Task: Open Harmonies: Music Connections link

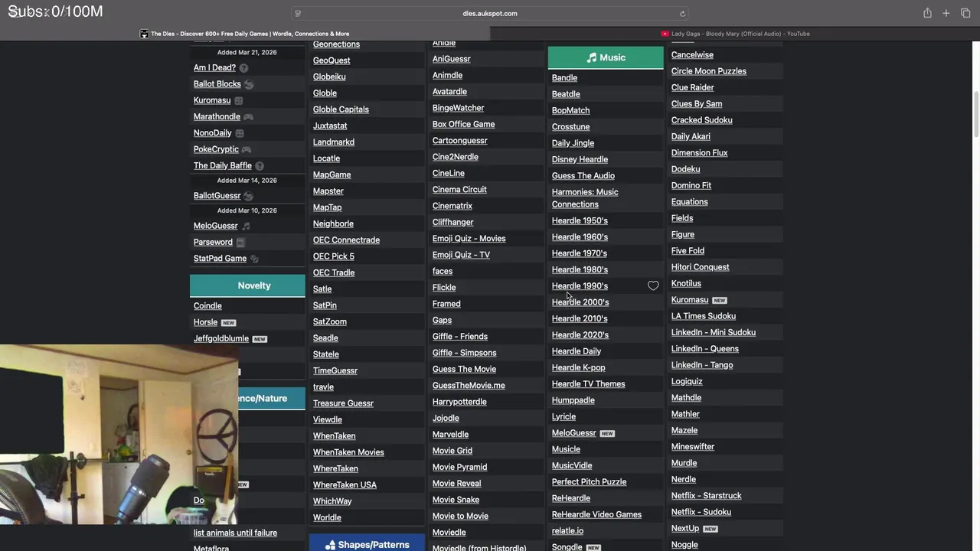Action: tap(585, 198)
